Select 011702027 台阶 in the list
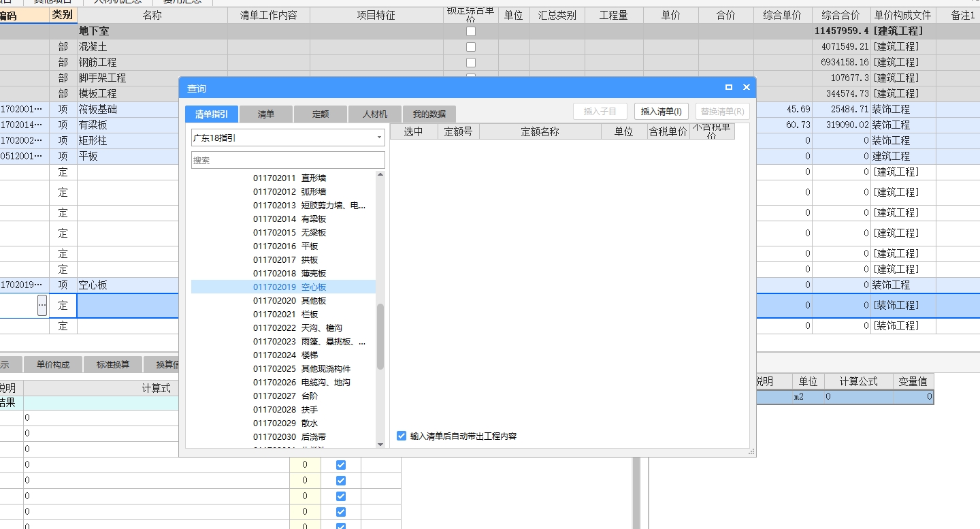 285,396
